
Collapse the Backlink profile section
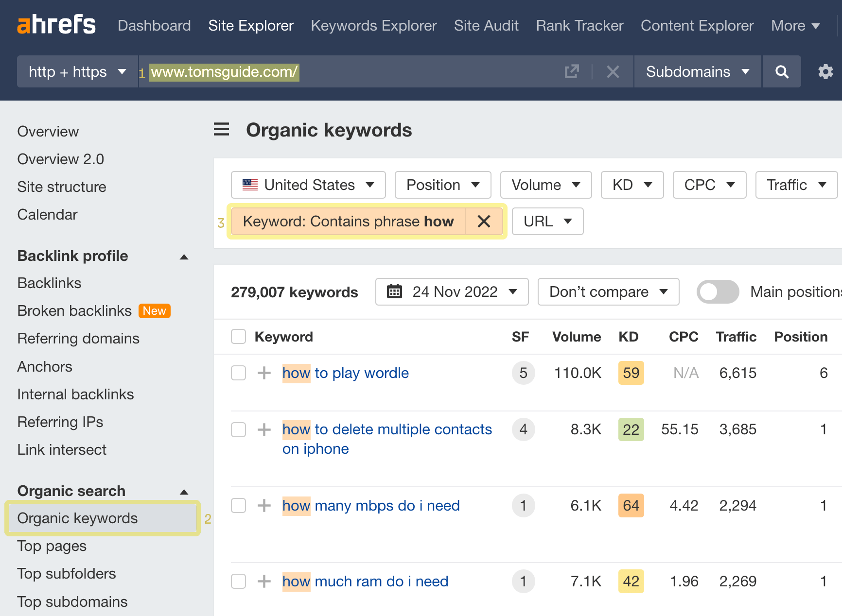coord(184,257)
